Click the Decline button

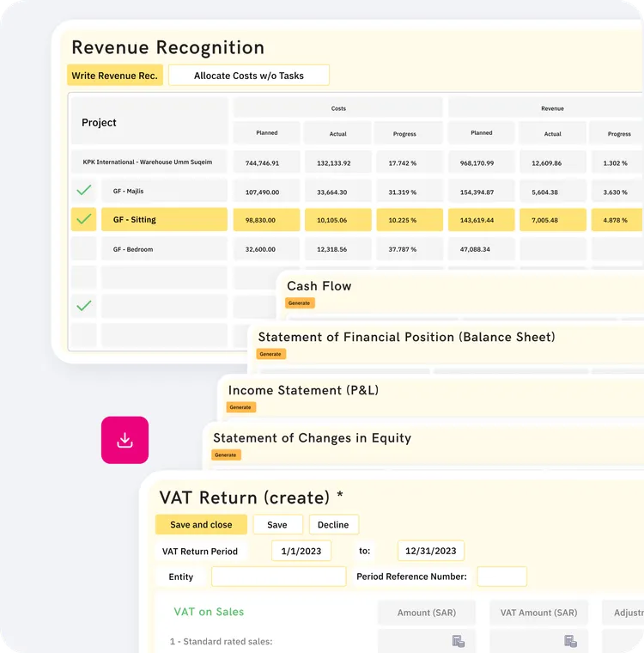[333, 525]
